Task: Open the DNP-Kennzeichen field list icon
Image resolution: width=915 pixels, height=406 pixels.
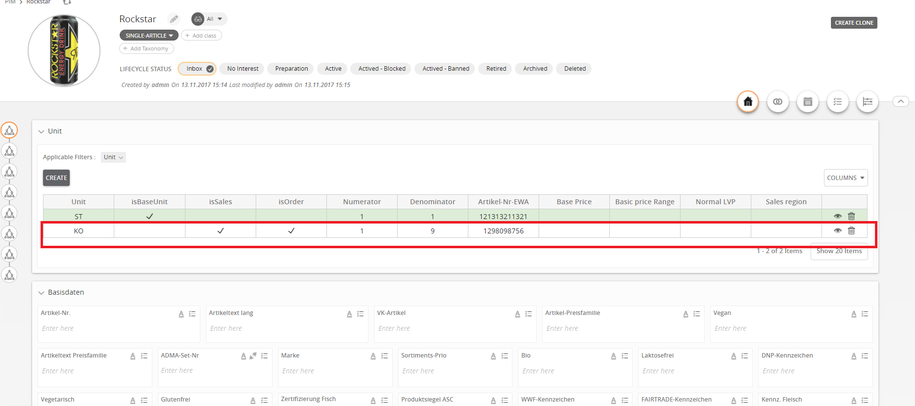Action: (x=865, y=356)
